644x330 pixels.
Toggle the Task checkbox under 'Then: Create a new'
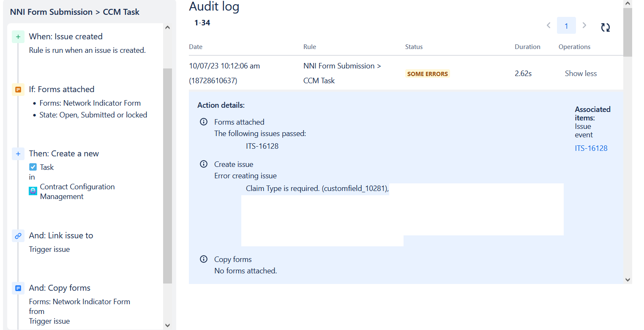(x=33, y=167)
